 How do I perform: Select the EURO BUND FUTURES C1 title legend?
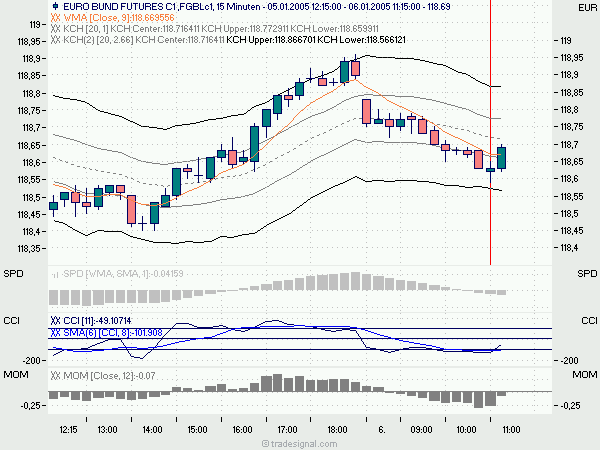pyautogui.click(x=256, y=7)
